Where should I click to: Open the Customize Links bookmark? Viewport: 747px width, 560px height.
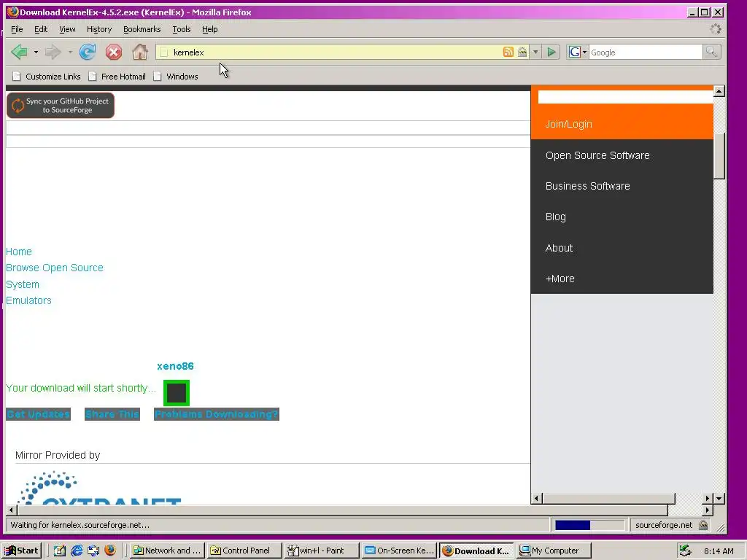click(x=47, y=76)
